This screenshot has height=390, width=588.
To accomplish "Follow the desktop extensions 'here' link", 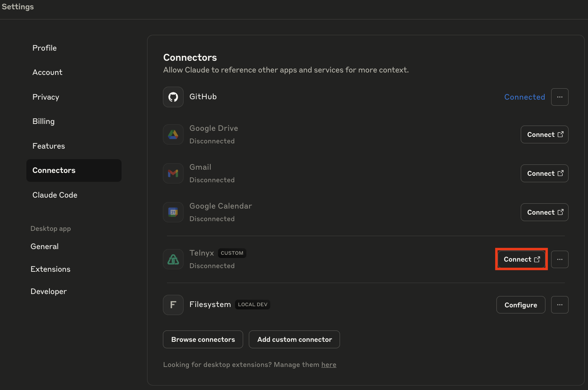I will [329, 364].
